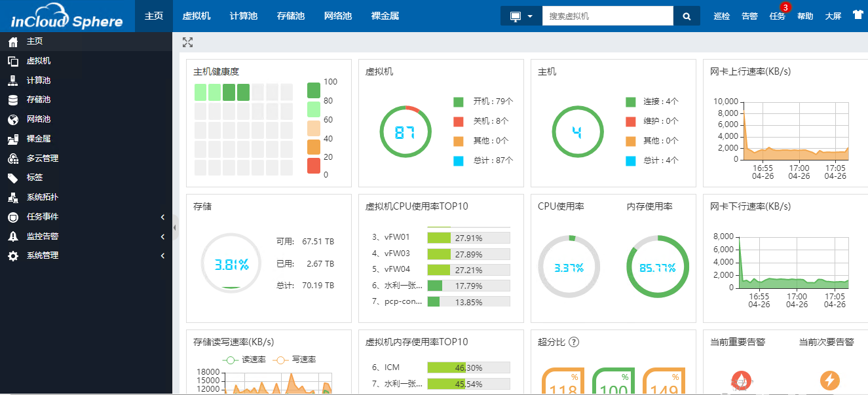This screenshot has width=868, height=395.
Task: Click the 监控告警 bell icon in sidebar
Action: [x=12, y=236]
